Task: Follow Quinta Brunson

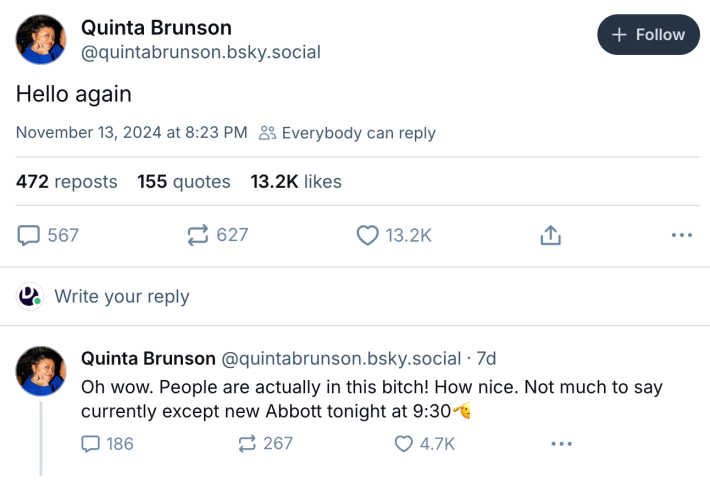Action: tap(648, 35)
